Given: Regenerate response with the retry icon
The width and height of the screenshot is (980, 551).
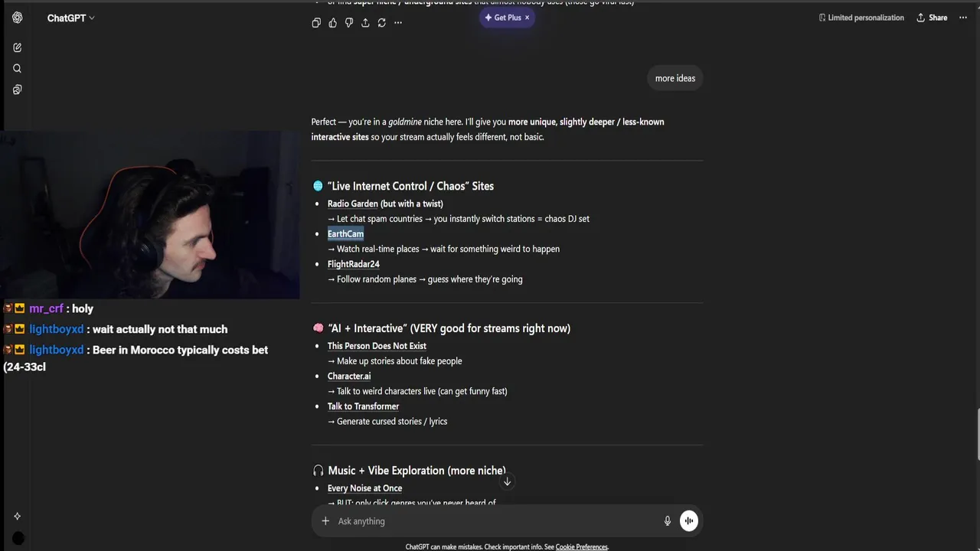Looking at the screenshot, I should click(x=381, y=23).
